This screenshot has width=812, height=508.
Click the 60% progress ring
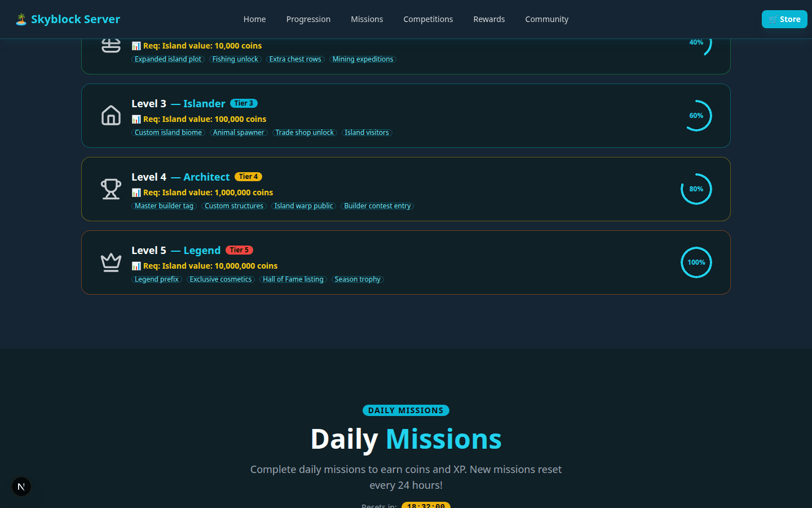click(696, 116)
